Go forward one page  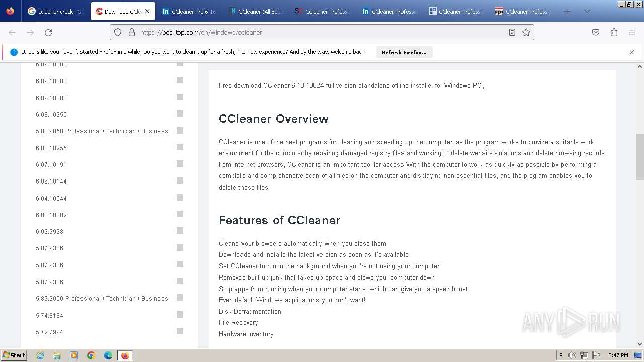tap(30, 32)
